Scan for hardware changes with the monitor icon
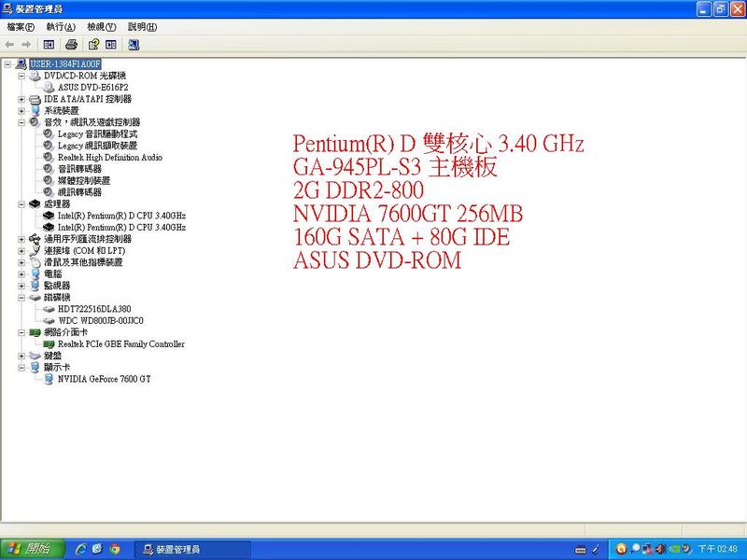This screenshot has height=560, width=747. 134,45
